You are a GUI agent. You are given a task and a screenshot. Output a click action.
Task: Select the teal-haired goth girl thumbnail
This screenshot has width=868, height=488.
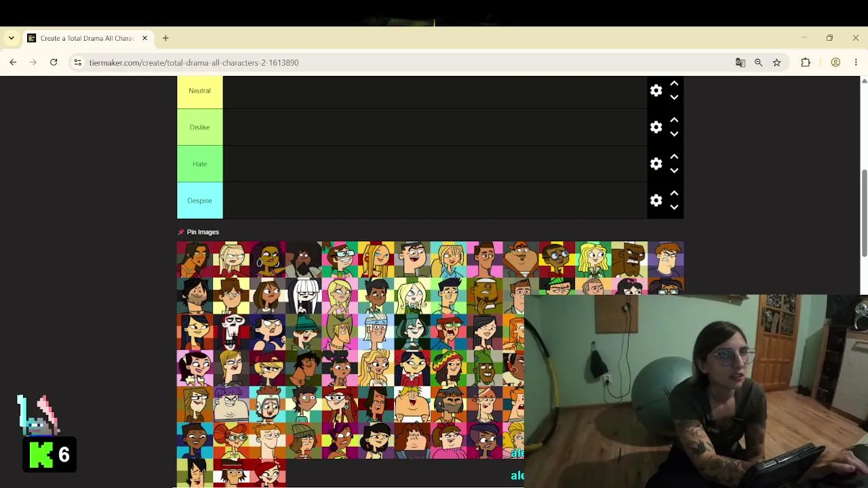(412, 333)
